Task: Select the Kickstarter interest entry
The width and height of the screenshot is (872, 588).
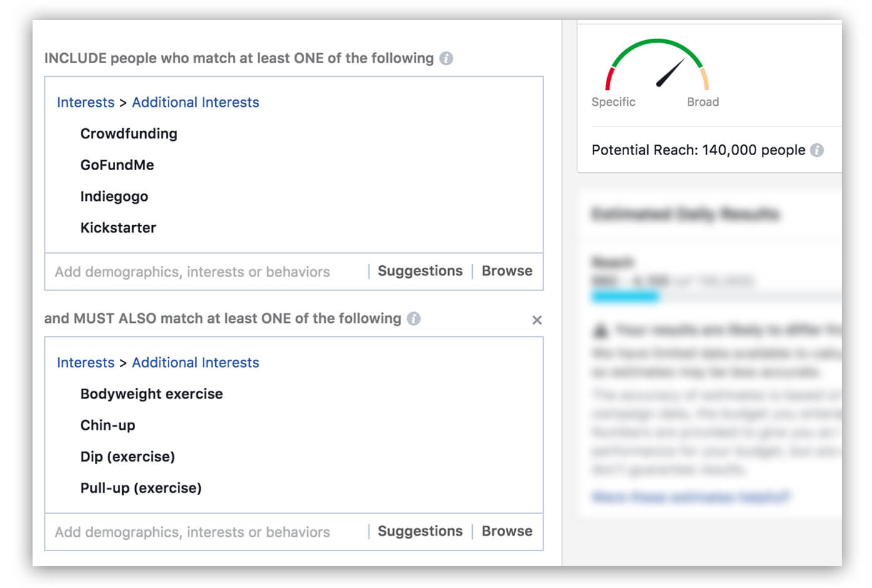Action: (x=118, y=228)
